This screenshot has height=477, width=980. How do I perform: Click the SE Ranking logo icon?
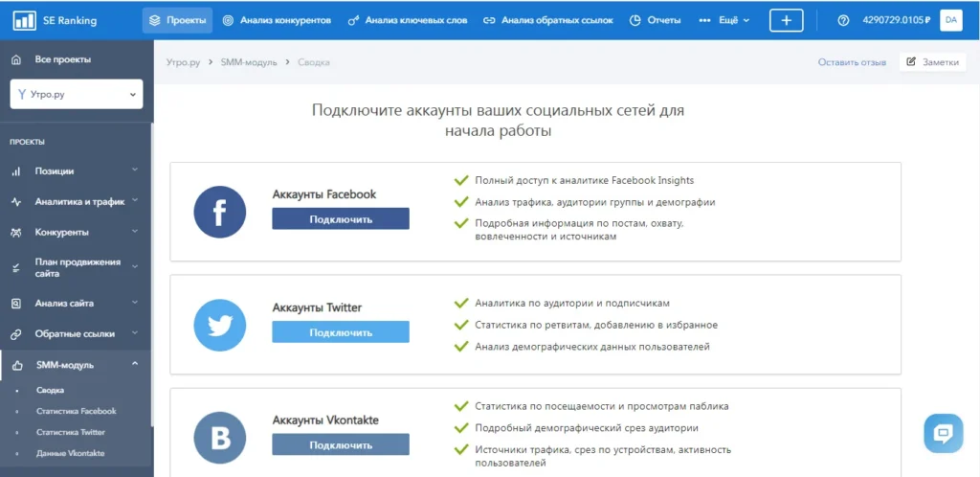(25, 20)
